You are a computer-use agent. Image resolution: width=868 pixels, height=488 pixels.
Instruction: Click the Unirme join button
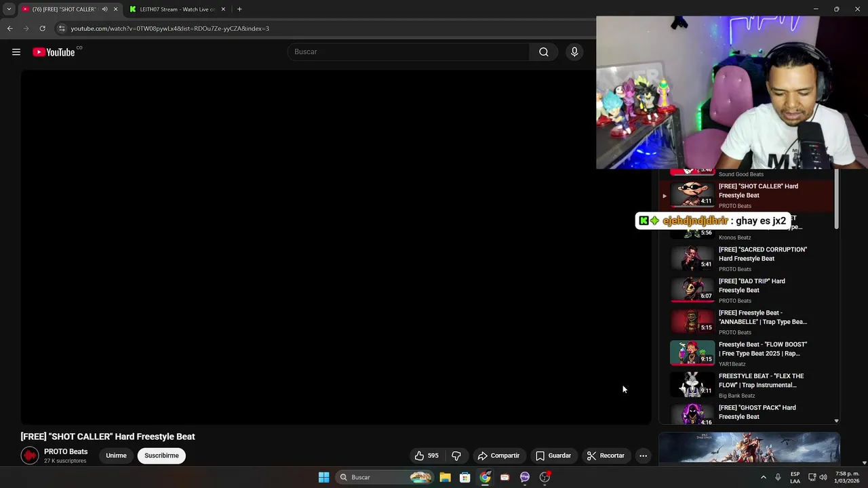[116, 455]
